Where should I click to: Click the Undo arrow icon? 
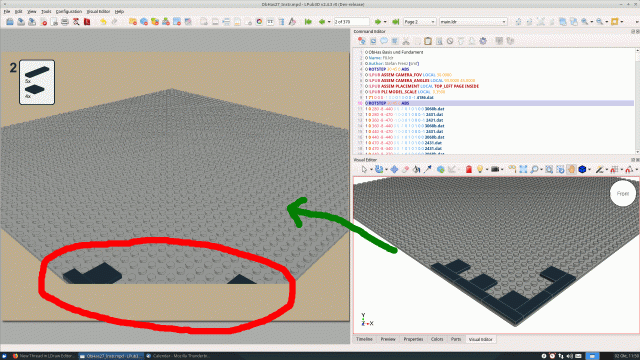pyautogui.click(x=103, y=22)
